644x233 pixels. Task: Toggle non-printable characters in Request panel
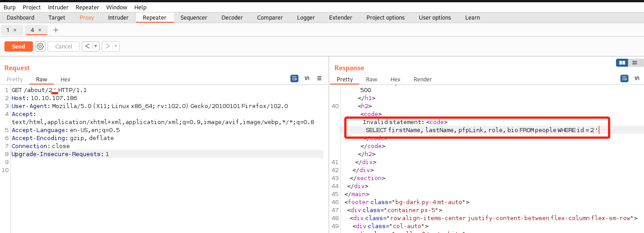click(307, 78)
